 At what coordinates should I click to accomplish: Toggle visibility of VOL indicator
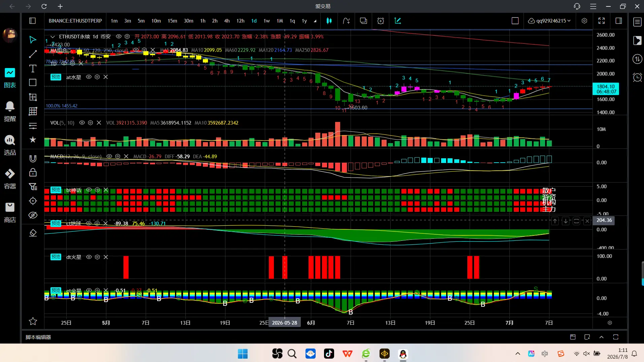coord(82,123)
